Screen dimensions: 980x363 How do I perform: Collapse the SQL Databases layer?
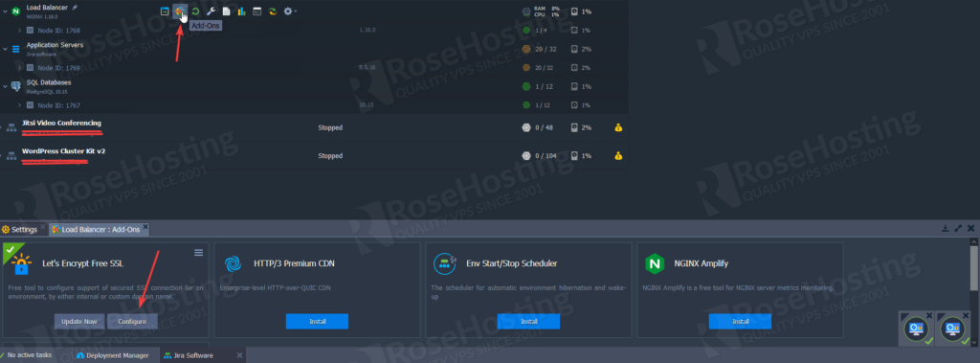(x=5, y=86)
